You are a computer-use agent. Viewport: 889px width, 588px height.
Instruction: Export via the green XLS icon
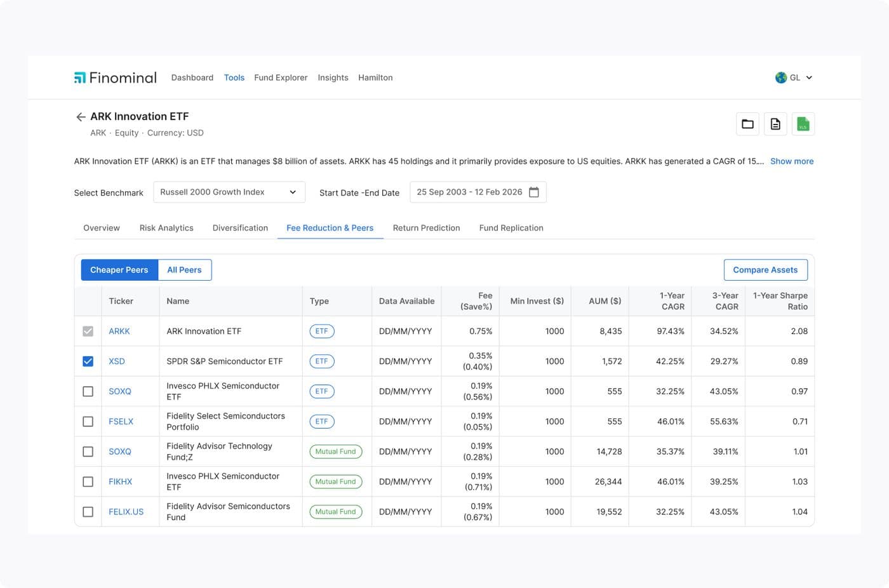coord(803,124)
